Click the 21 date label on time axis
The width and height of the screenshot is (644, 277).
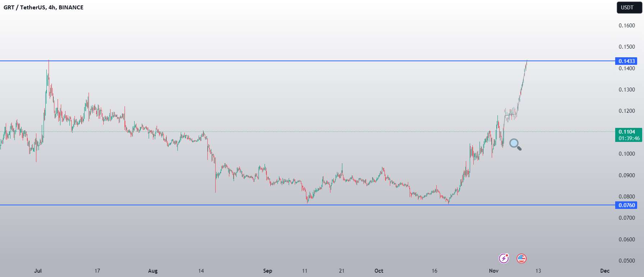pos(342,271)
